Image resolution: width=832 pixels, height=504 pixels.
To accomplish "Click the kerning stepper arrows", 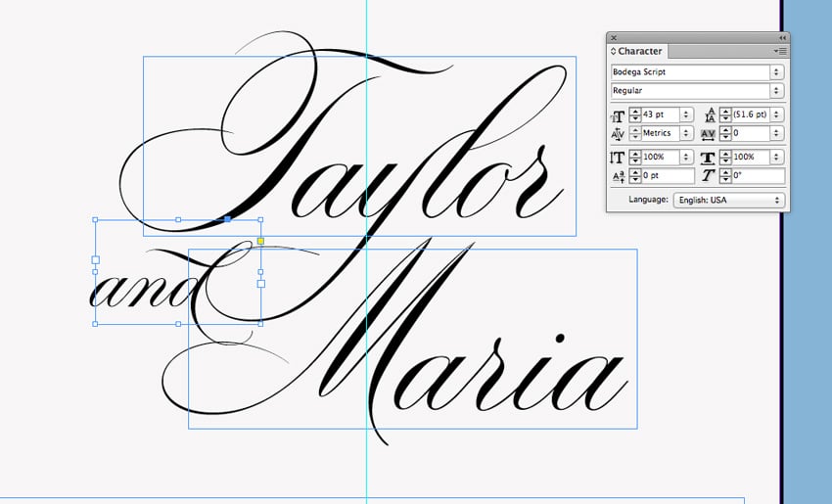I will click(x=635, y=133).
